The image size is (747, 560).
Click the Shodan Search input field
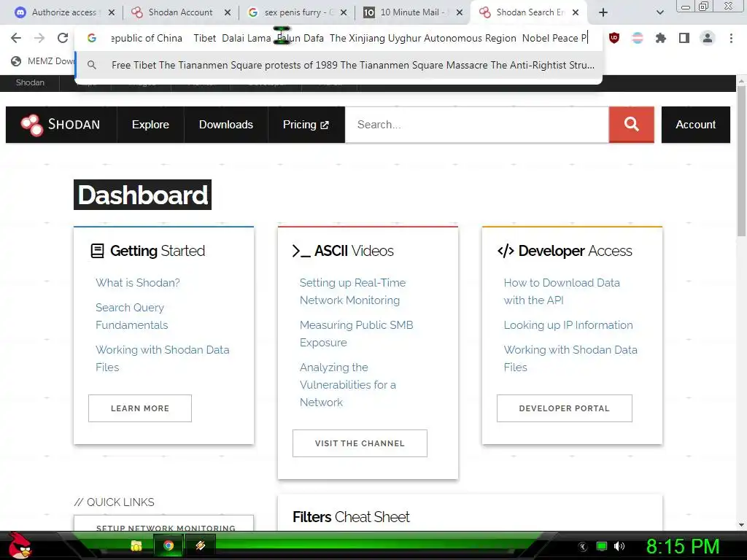[477, 125]
